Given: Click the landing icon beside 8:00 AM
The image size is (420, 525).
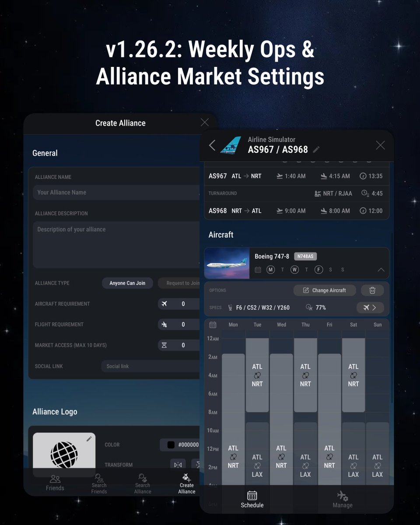Looking at the screenshot, I should tap(324, 211).
